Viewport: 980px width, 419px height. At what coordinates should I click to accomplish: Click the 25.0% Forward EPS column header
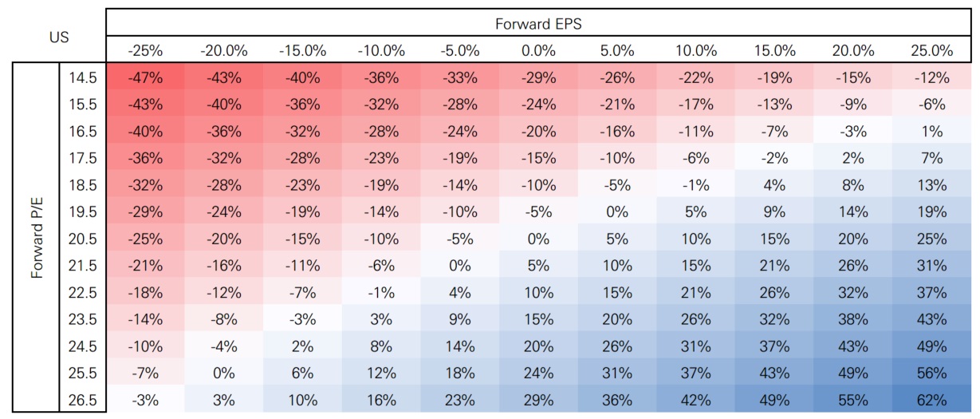(x=931, y=50)
